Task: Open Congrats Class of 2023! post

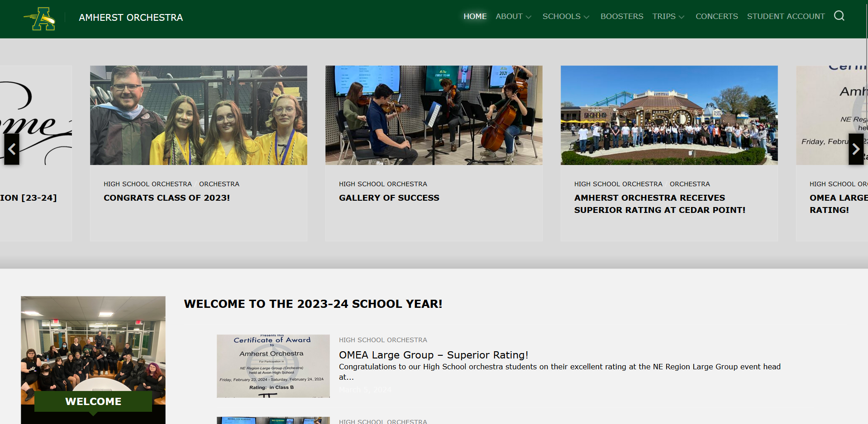Action: [x=167, y=198]
